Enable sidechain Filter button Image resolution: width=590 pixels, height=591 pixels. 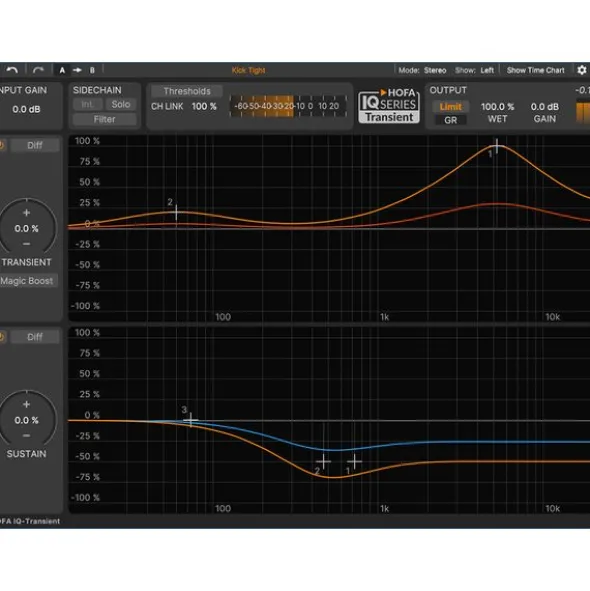point(104,119)
